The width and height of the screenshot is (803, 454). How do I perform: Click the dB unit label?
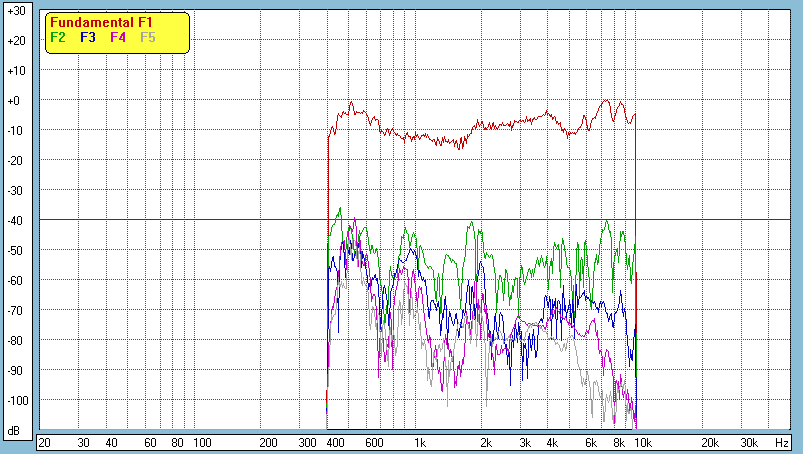click(x=15, y=431)
